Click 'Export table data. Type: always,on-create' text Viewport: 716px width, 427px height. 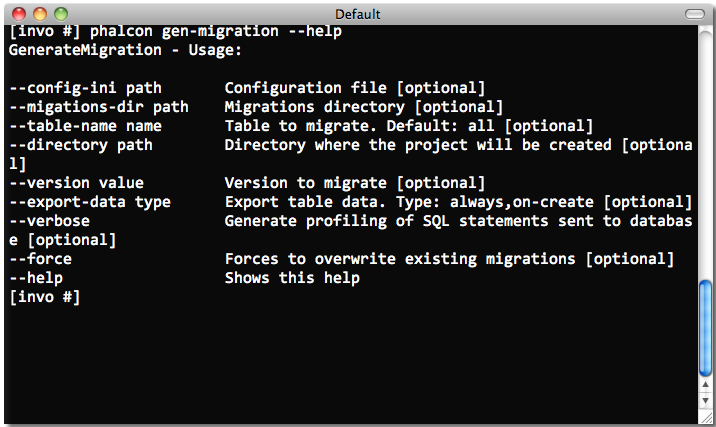pos(409,202)
